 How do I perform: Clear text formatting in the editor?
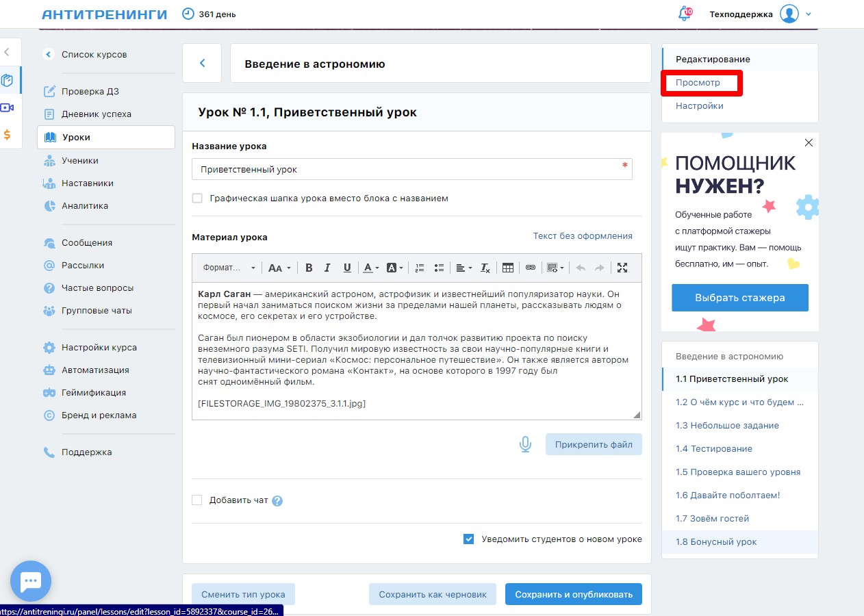pyautogui.click(x=485, y=268)
